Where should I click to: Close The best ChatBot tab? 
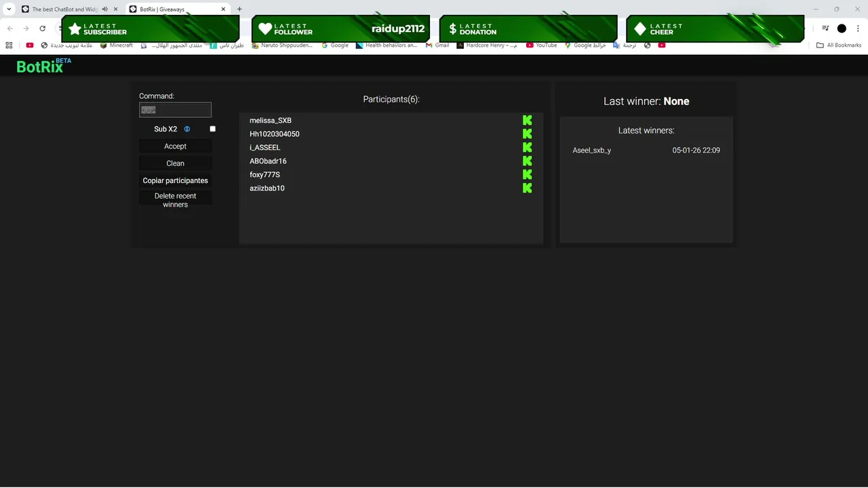116,9
